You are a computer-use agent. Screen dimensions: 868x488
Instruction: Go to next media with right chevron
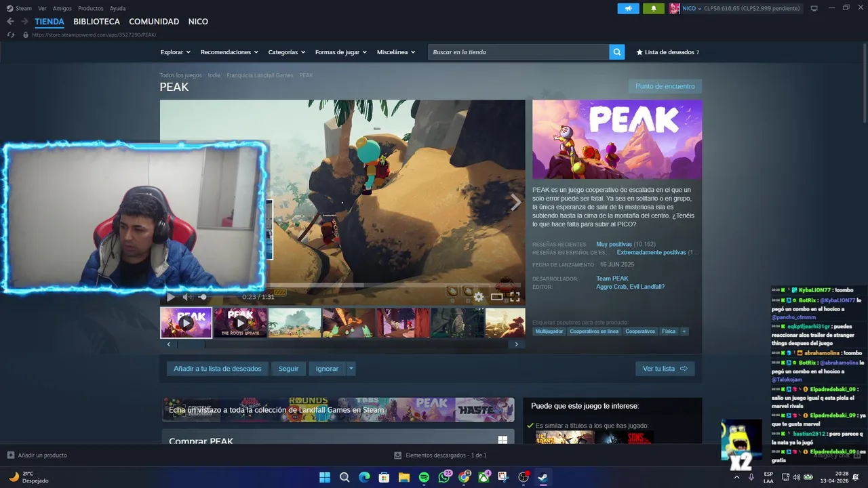pos(515,202)
